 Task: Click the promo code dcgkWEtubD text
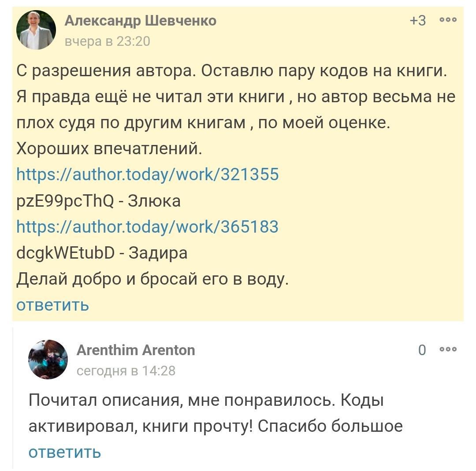(65, 253)
